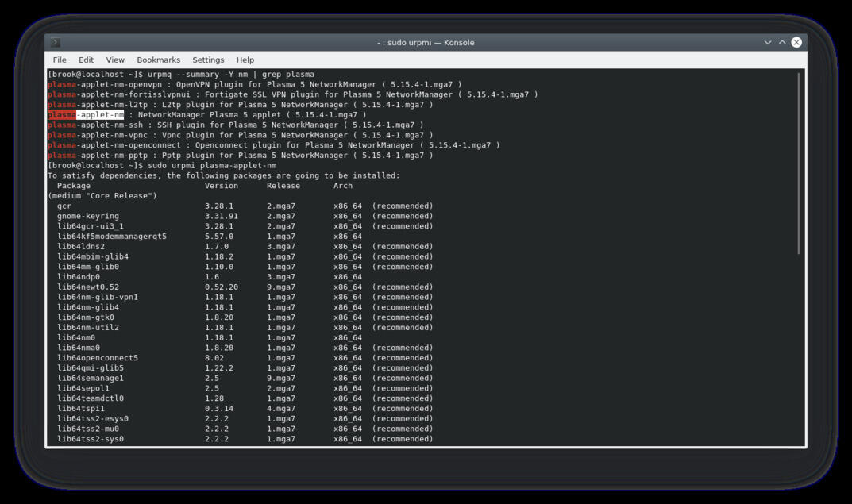
Task: Click the 'medium "Core Release"' line
Action: 102,196
